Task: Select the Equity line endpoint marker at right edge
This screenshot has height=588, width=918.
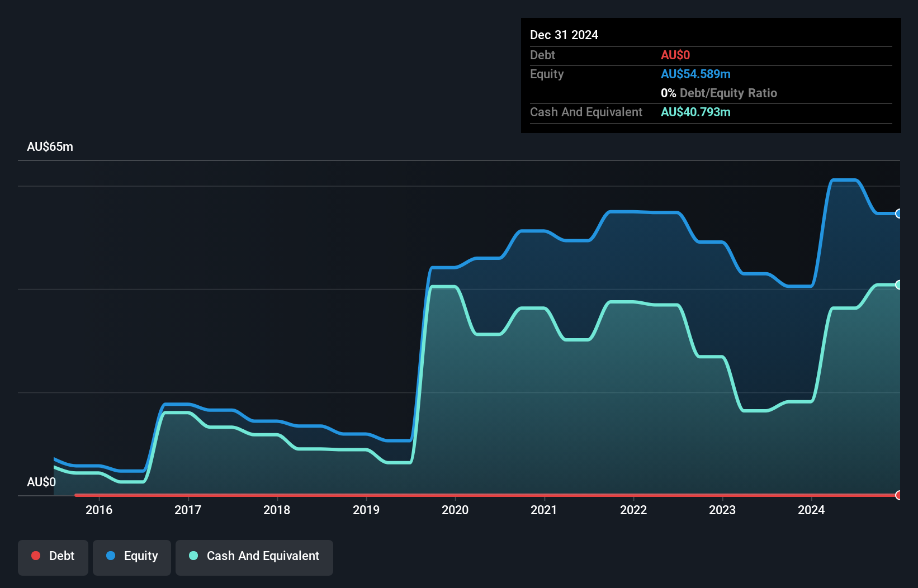Action: pyautogui.click(x=899, y=214)
